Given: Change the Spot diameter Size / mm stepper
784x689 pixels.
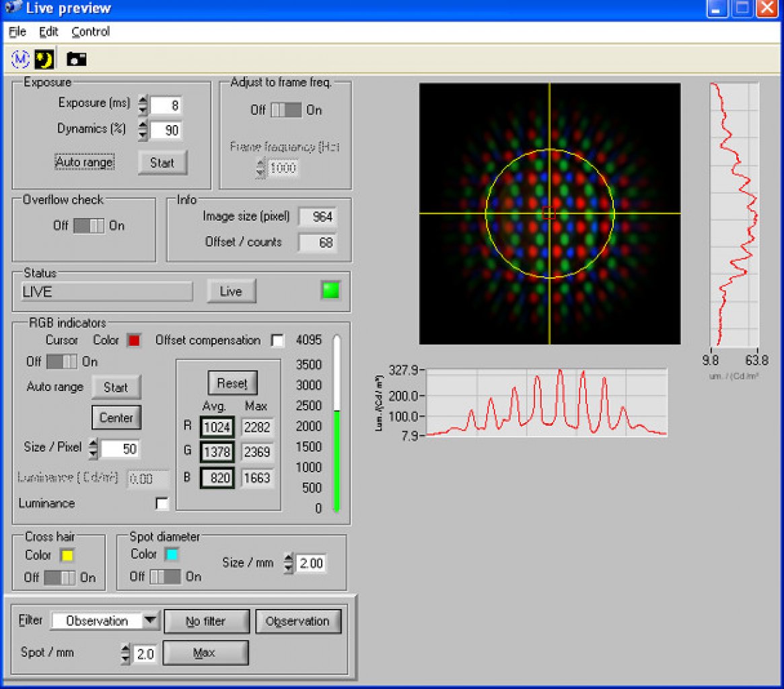Looking at the screenshot, I should (x=289, y=563).
